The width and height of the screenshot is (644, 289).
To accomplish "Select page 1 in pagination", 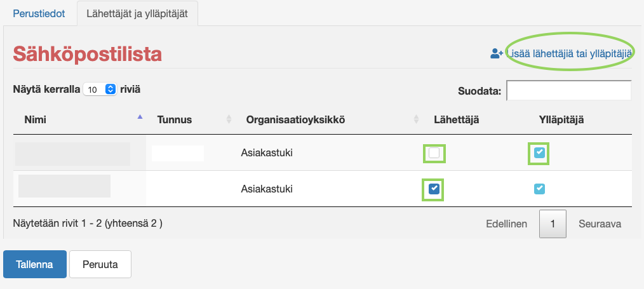I will pos(553,224).
